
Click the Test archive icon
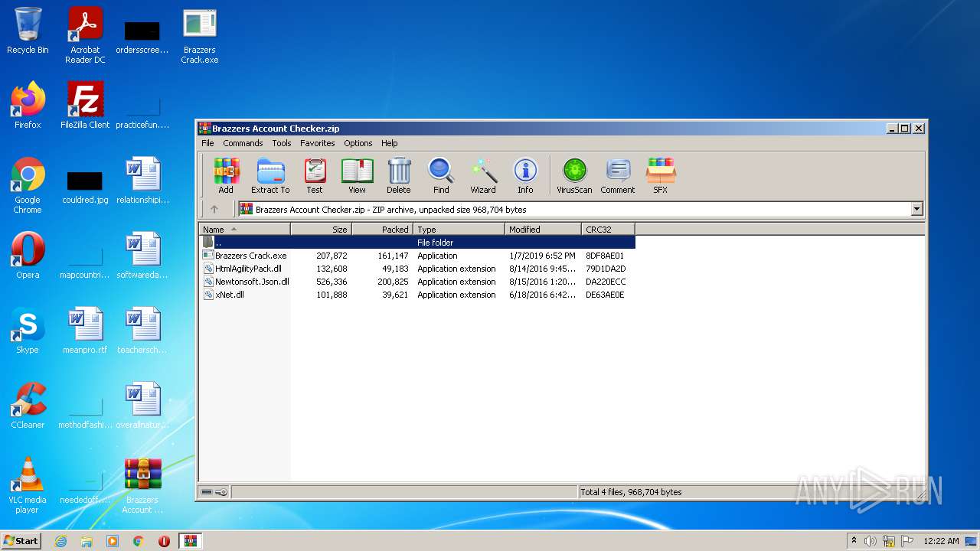315,176
